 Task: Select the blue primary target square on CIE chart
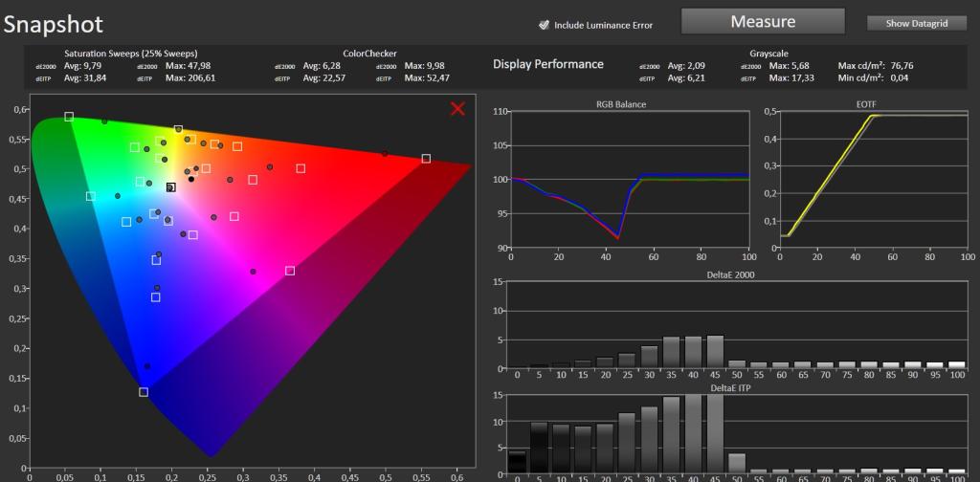click(x=144, y=392)
